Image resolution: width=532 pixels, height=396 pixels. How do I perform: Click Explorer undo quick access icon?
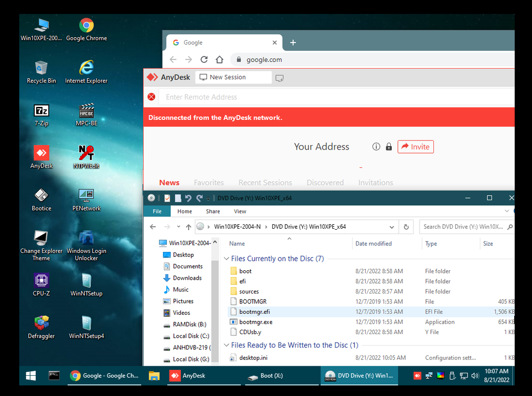point(188,198)
